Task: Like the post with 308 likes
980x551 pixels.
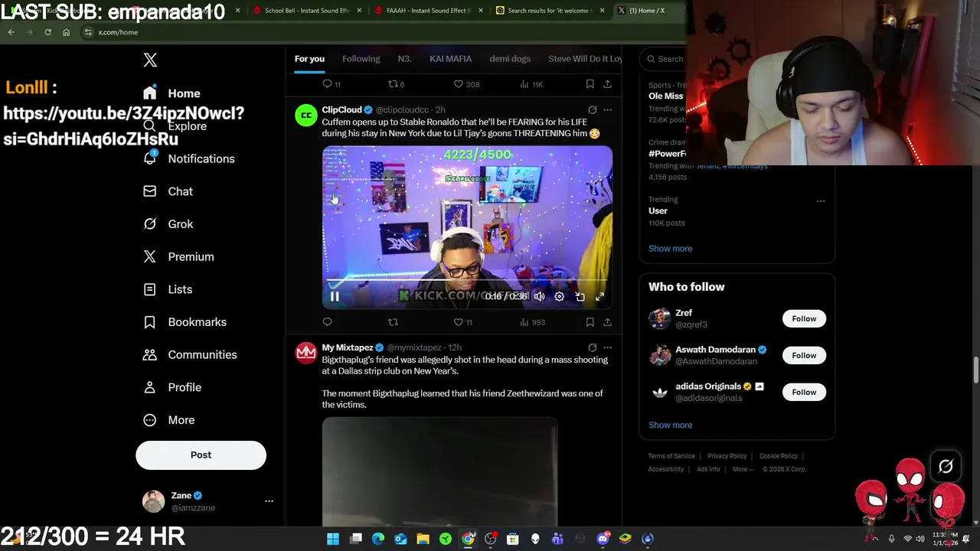Action: [x=466, y=84]
